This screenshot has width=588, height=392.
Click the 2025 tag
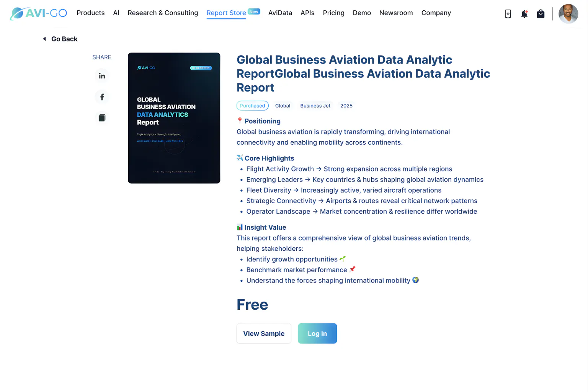click(x=346, y=106)
